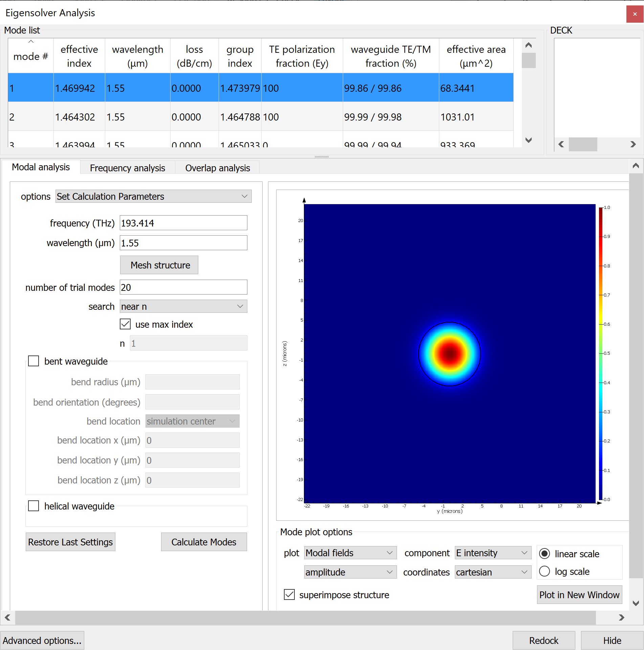This screenshot has width=644, height=650.
Task: Click the effective area column header
Action: click(476, 56)
